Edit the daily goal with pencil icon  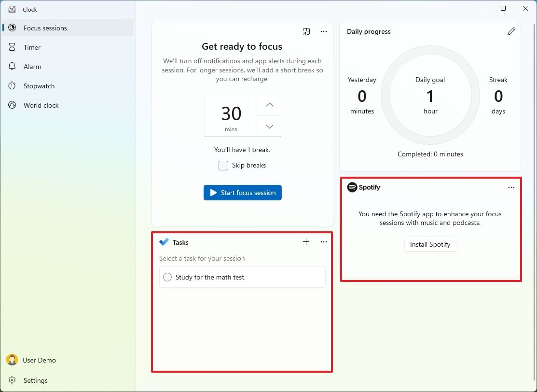pos(511,32)
